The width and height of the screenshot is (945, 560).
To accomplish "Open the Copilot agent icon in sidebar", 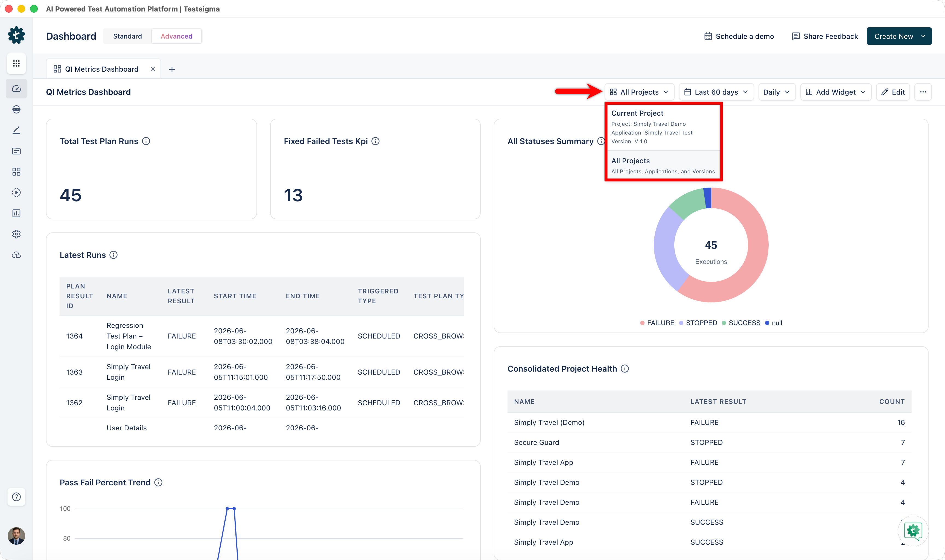I will point(16,109).
